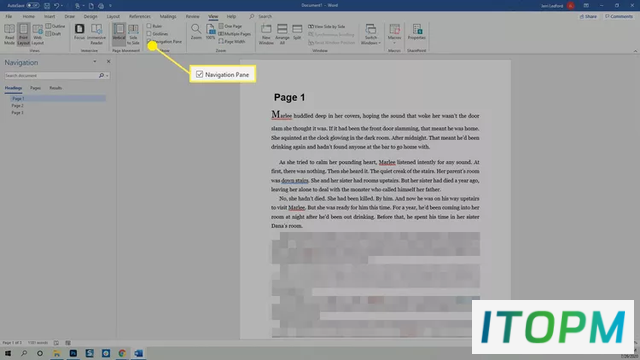Open Photoshop from the taskbar
Screen dimensions: 640x360
(x=73, y=353)
